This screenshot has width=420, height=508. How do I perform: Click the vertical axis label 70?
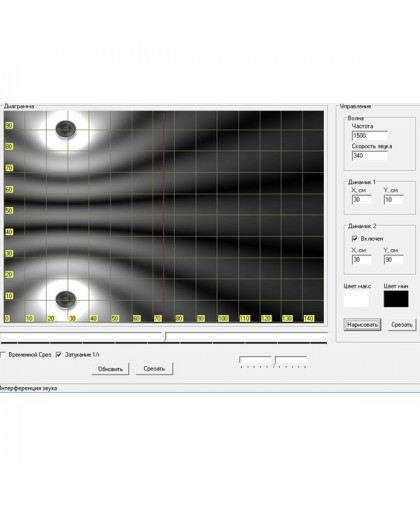[x=9, y=168]
